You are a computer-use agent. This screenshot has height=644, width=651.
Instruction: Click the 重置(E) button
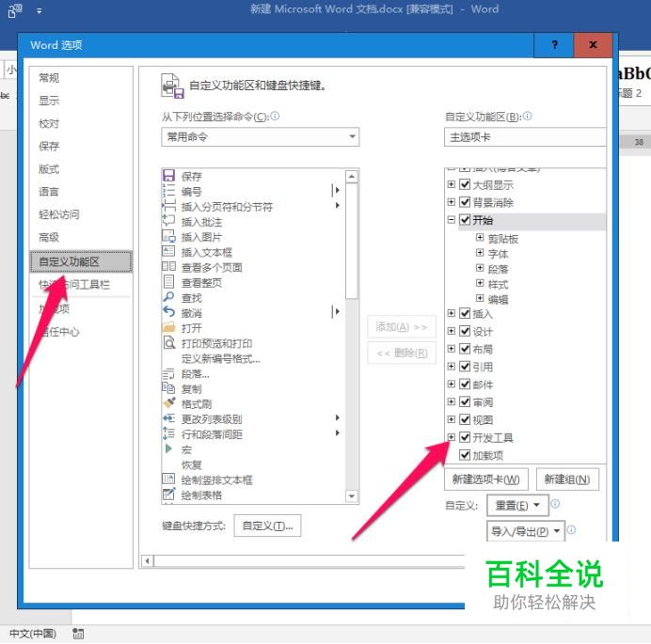click(x=517, y=506)
